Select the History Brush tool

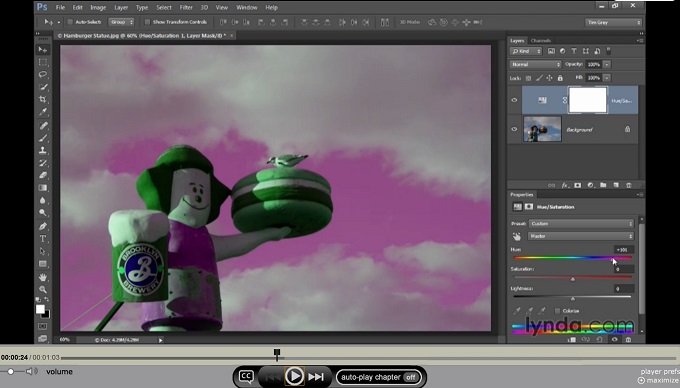click(x=42, y=163)
